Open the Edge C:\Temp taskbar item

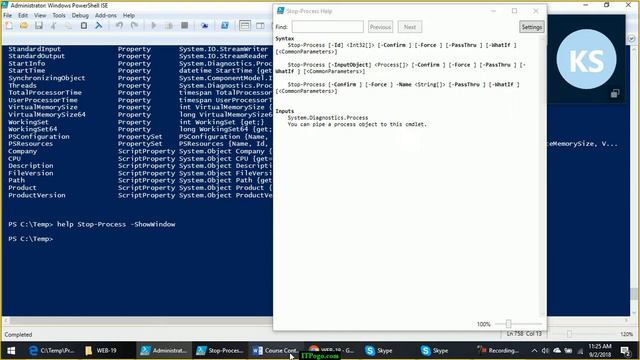click(51, 351)
